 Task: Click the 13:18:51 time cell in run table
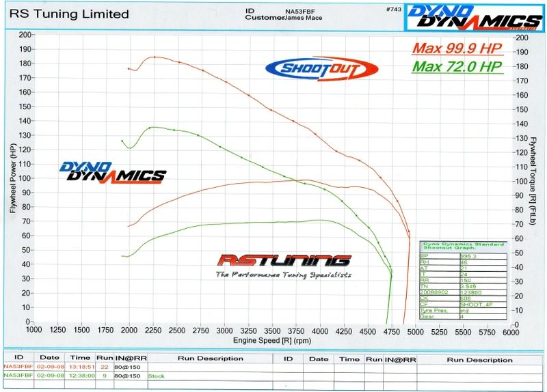[81, 367]
